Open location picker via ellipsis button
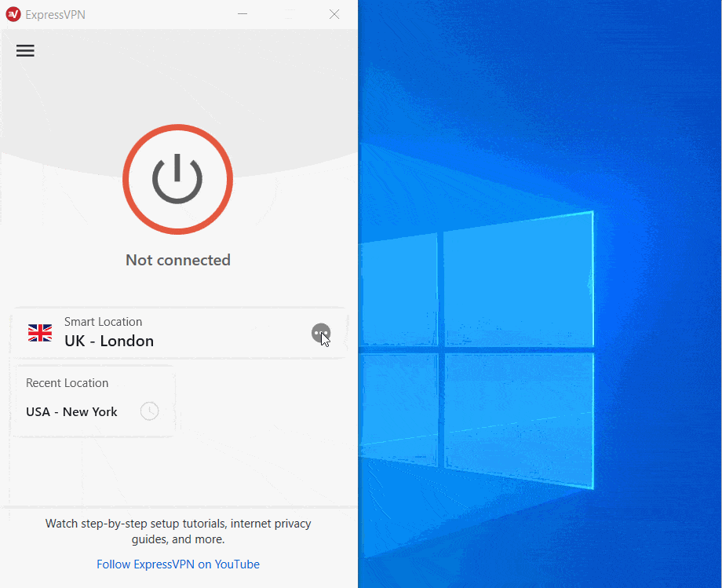The image size is (722, 588). coord(321,333)
